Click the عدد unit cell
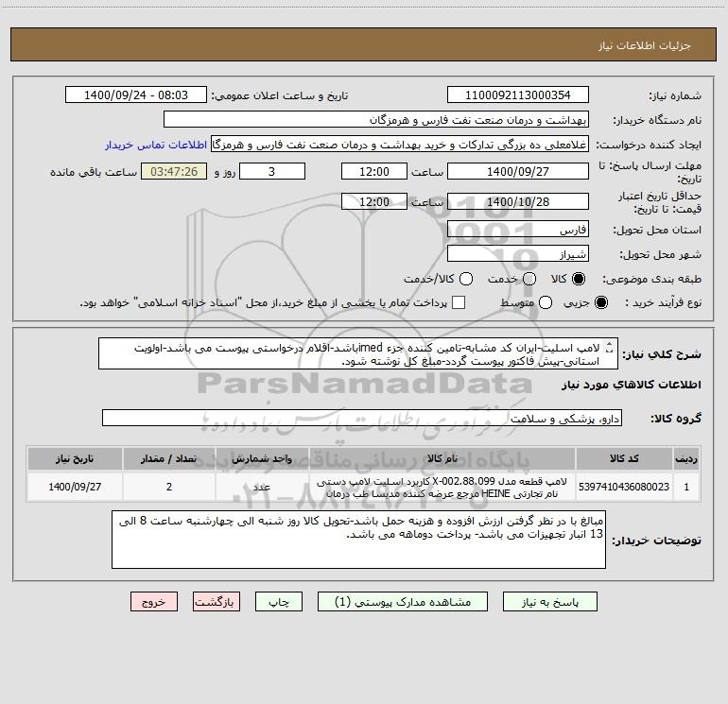Image resolution: width=728 pixels, height=704 pixels. [x=262, y=487]
